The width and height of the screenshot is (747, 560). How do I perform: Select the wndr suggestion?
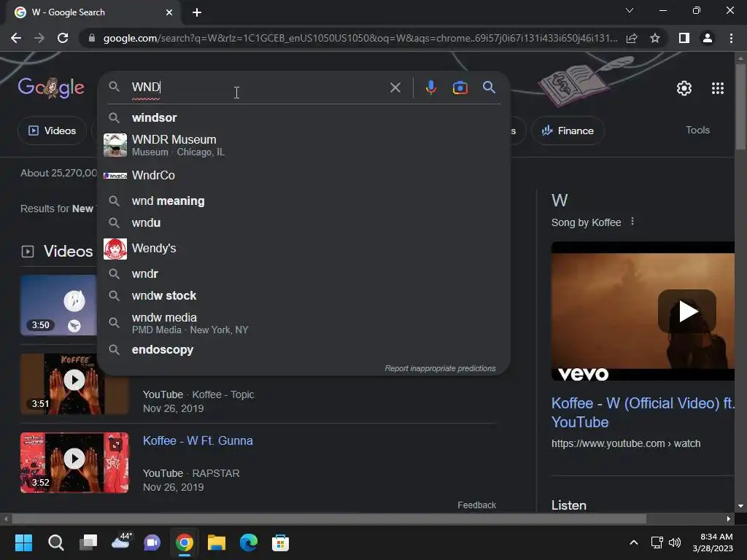303,274
